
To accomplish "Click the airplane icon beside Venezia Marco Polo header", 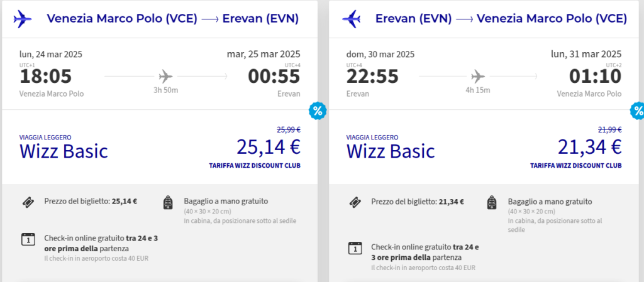I will click(x=22, y=19).
